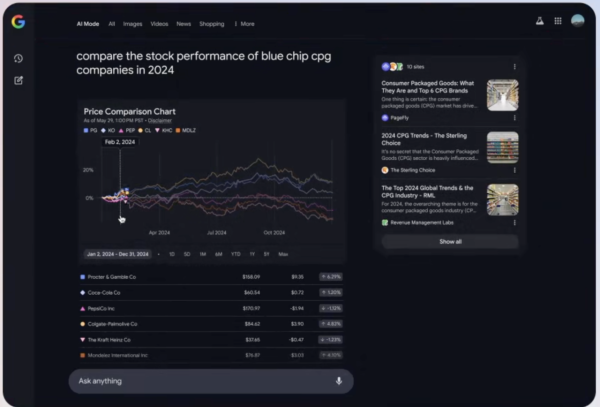Open the Jan 2 – Dec 31, 2024 date range selector

pyautogui.click(x=117, y=254)
